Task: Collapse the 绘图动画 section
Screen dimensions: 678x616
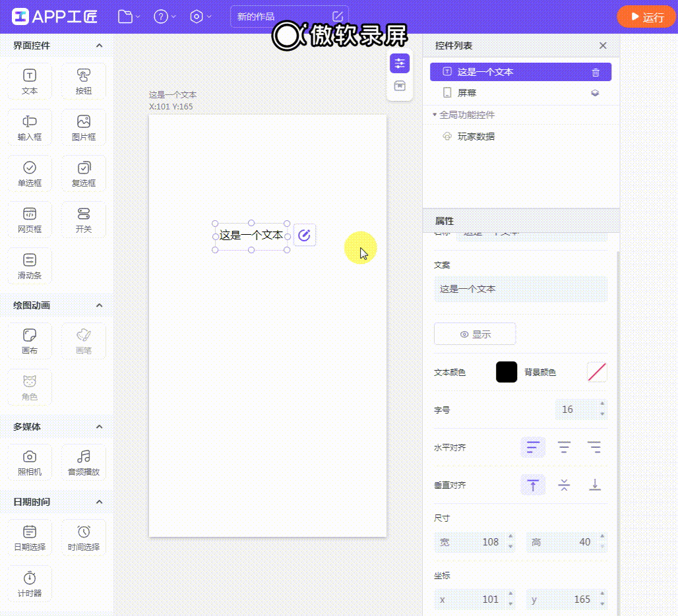Action: (99, 305)
